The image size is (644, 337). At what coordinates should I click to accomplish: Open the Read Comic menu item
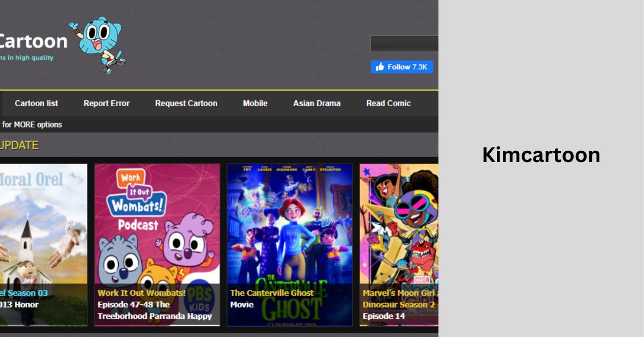389,104
